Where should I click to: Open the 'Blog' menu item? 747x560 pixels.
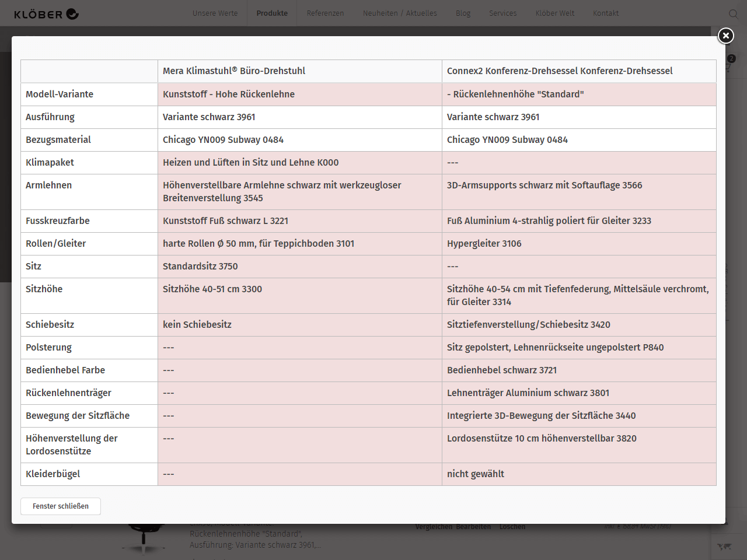pyautogui.click(x=463, y=13)
